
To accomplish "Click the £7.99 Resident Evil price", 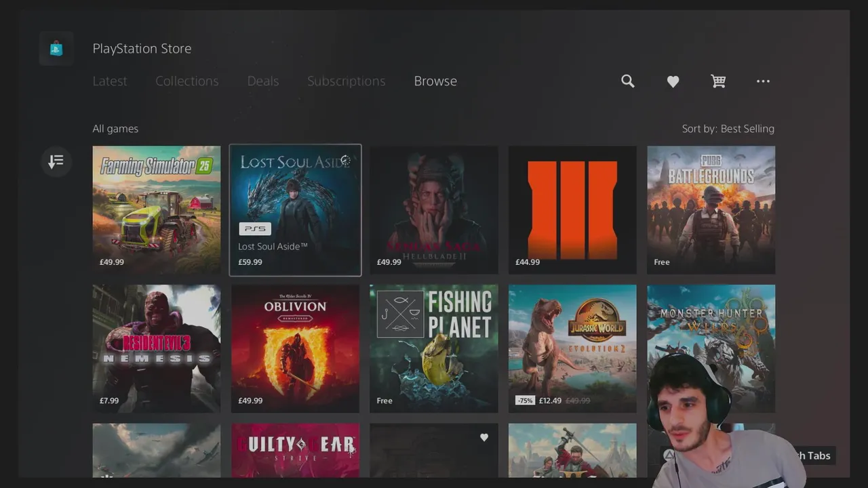I will pos(109,401).
